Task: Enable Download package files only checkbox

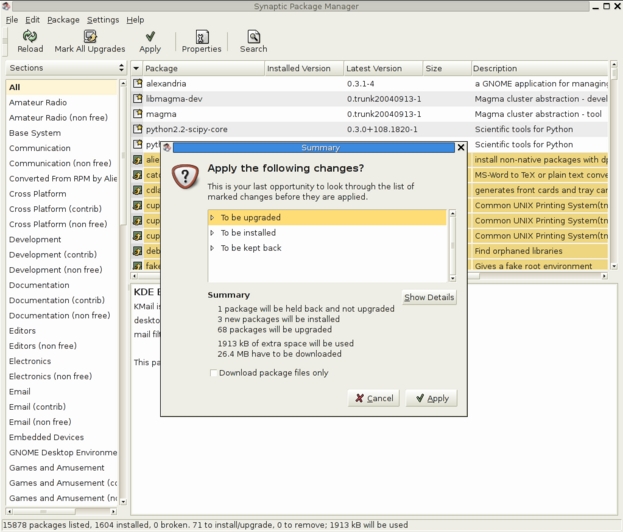Action: point(213,373)
